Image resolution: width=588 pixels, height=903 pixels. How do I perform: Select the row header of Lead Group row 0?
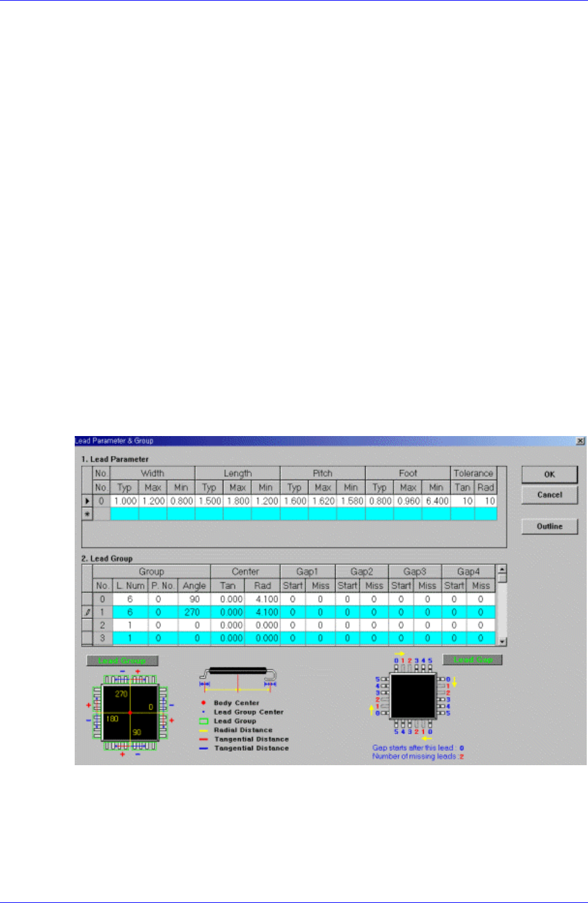pos(88,599)
